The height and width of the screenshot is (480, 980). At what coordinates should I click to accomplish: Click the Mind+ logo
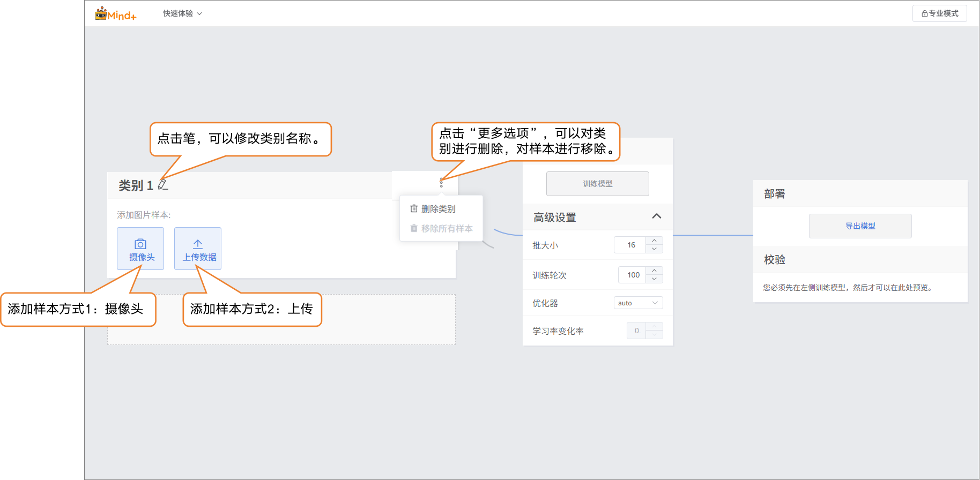click(116, 14)
